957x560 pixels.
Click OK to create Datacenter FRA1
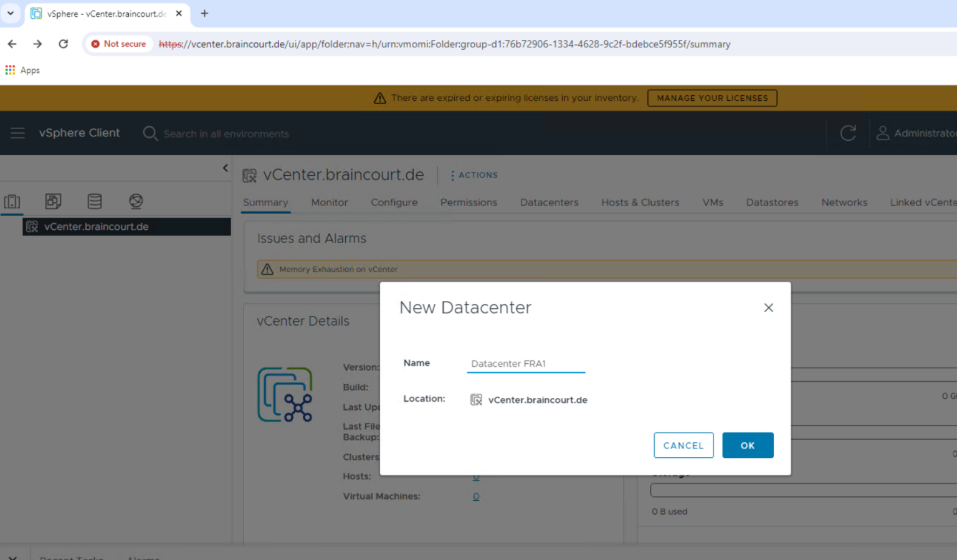[748, 445]
